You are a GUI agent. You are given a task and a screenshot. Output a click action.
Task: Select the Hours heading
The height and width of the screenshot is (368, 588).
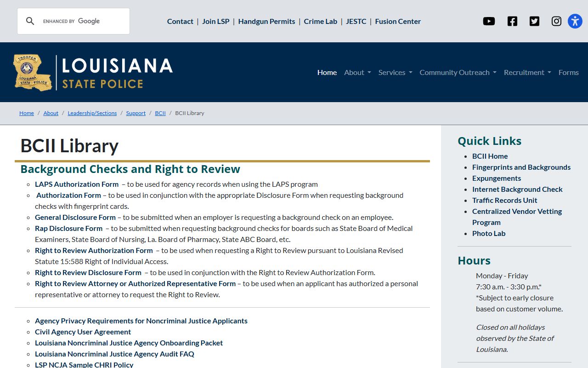[x=474, y=260]
